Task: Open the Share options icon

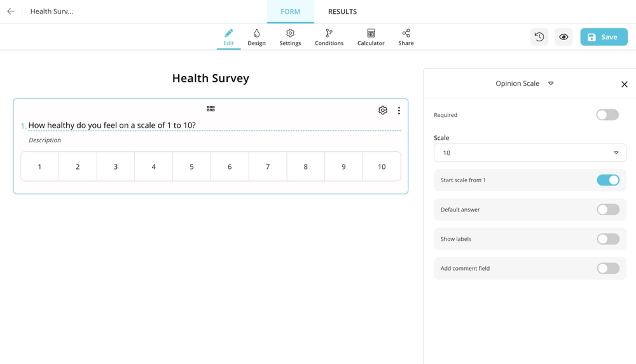Action: (406, 37)
